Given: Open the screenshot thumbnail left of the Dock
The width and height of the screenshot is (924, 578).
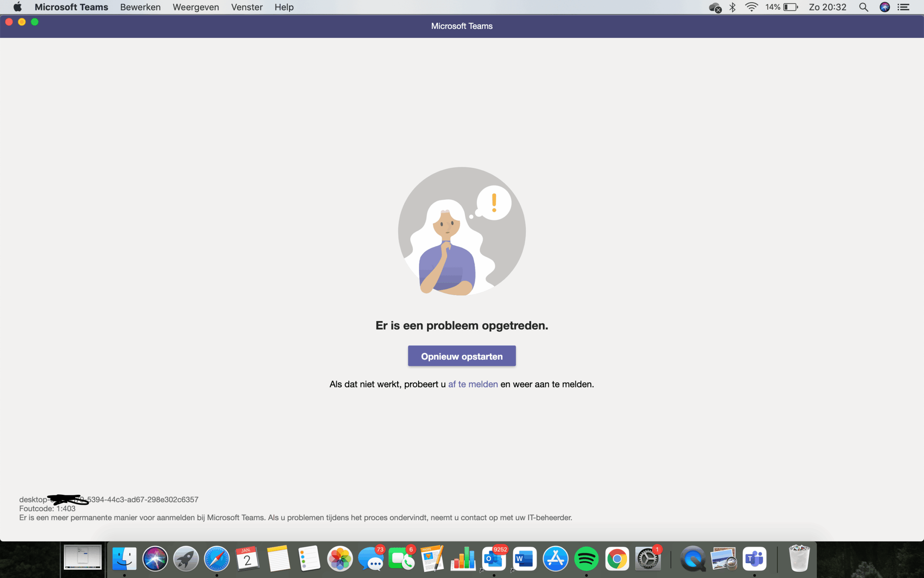Looking at the screenshot, I should click(82, 557).
